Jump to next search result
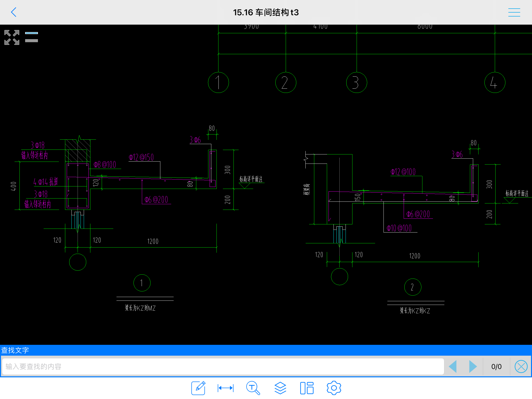 pos(473,366)
